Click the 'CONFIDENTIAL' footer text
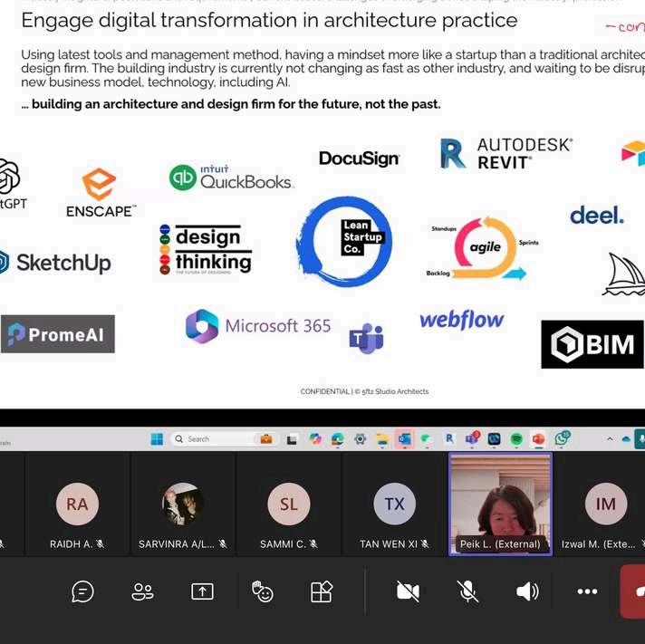The width and height of the screenshot is (645, 644). point(324,391)
